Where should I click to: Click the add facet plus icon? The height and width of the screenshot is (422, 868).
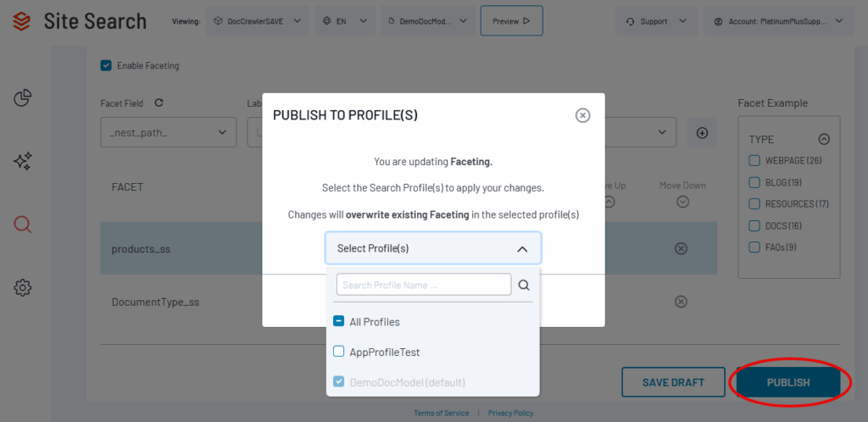click(702, 132)
